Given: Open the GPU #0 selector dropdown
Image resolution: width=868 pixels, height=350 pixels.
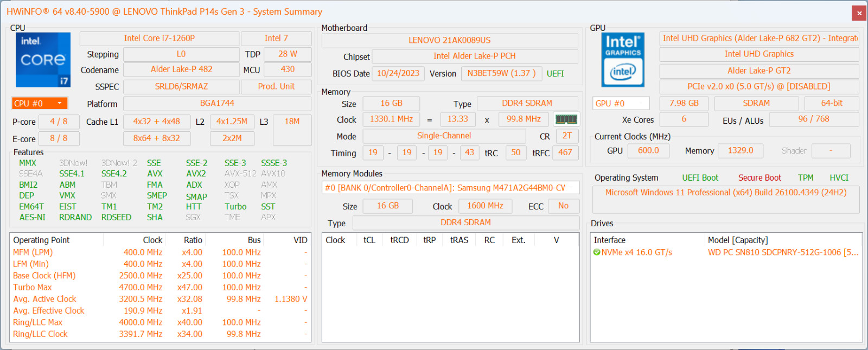Looking at the screenshot, I should point(621,103).
